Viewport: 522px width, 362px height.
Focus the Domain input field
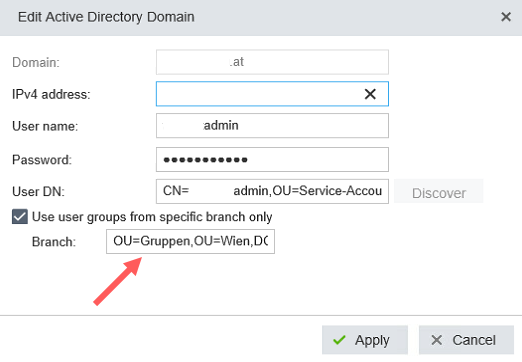coord(272,62)
